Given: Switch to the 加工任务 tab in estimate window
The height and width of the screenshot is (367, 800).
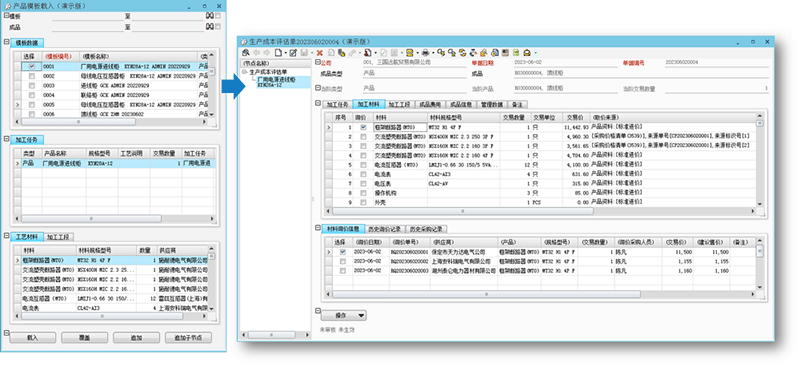Looking at the screenshot, I should [x=337, y=105].
